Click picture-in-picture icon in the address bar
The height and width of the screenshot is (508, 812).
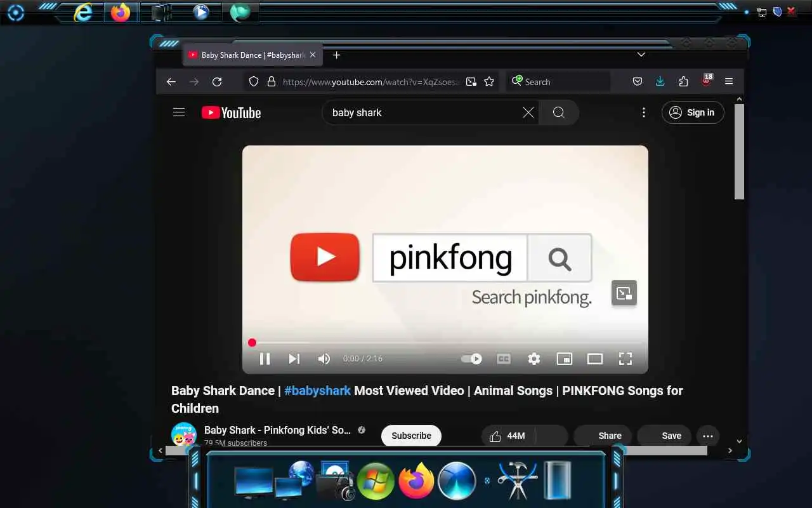pos(471,82)
